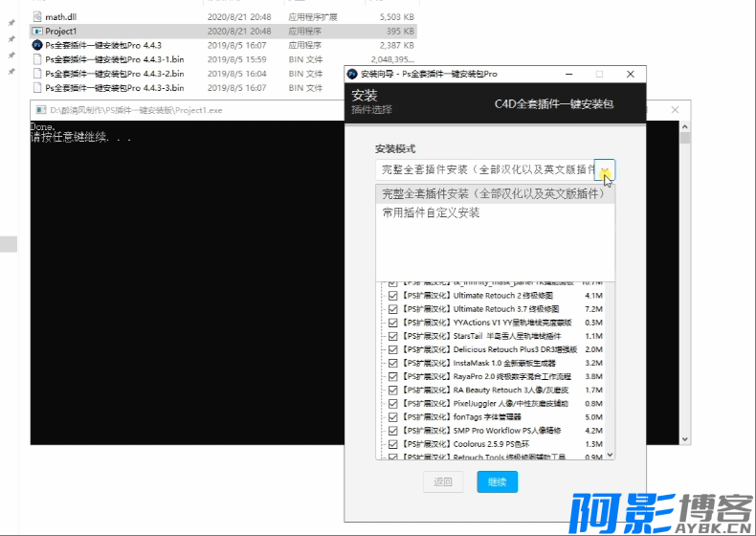Toggle the RayaPro 2.0 checkbox
Image resolution: width=756 pixels, height=536 pixels.
(392, 377)
